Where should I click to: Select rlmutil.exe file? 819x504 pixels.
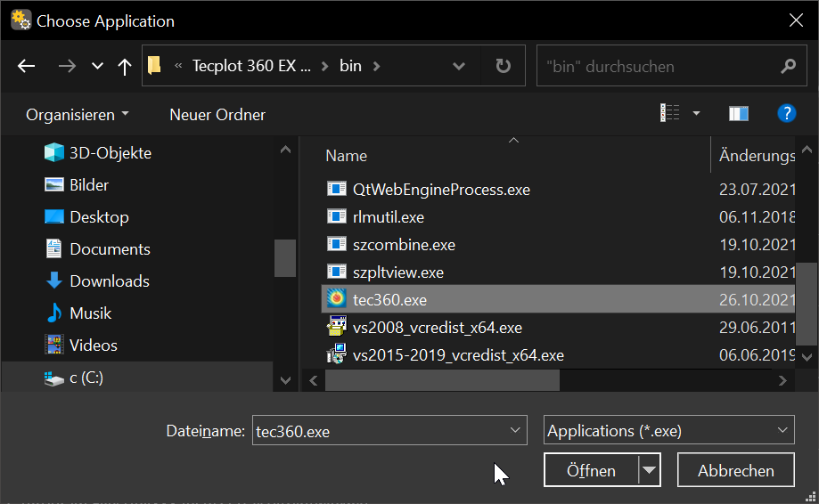(x=388, y=217)
